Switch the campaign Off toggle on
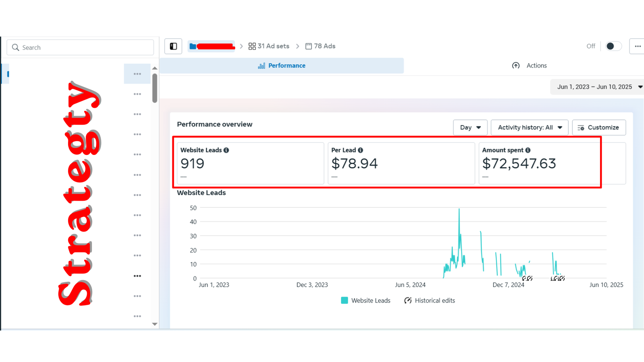Screen dimensions: 644x362 [x=613, y=46]
